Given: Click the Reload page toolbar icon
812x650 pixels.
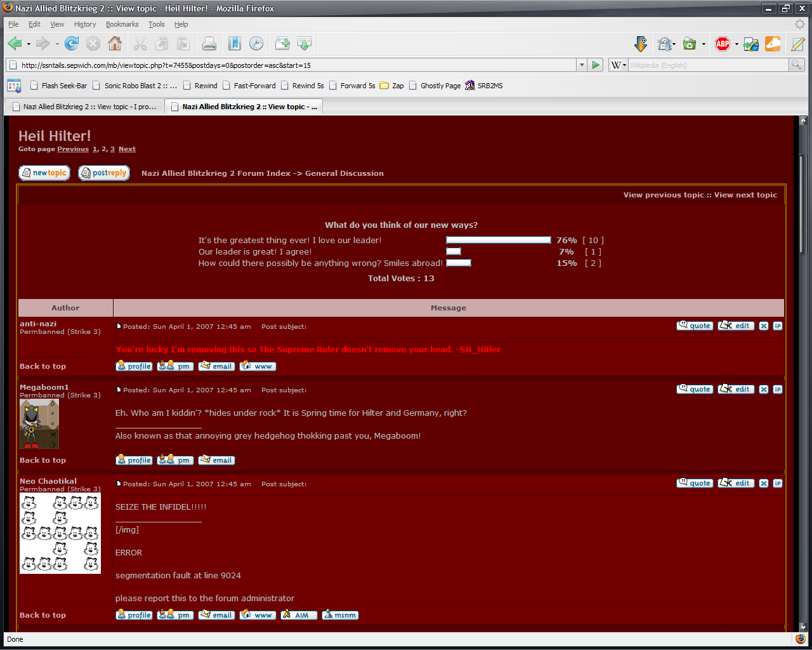Looking at the screenshot, I should click(72, 44).
